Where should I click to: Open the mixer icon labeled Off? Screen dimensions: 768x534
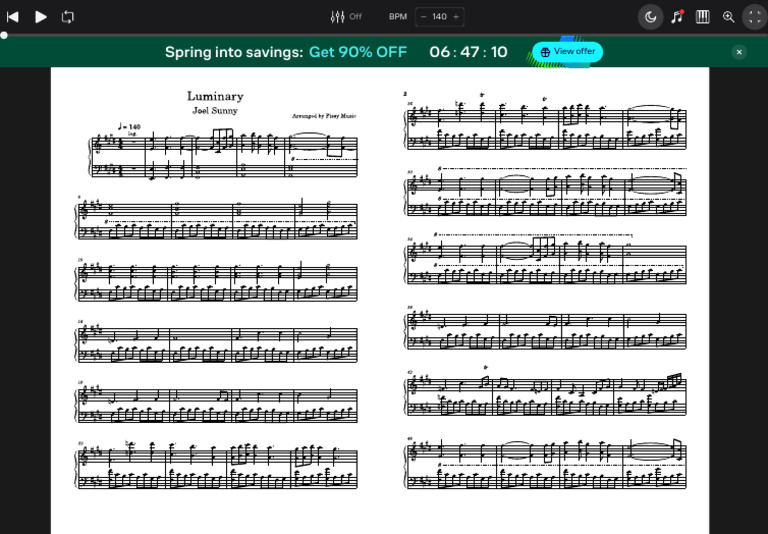coord(346,17)
